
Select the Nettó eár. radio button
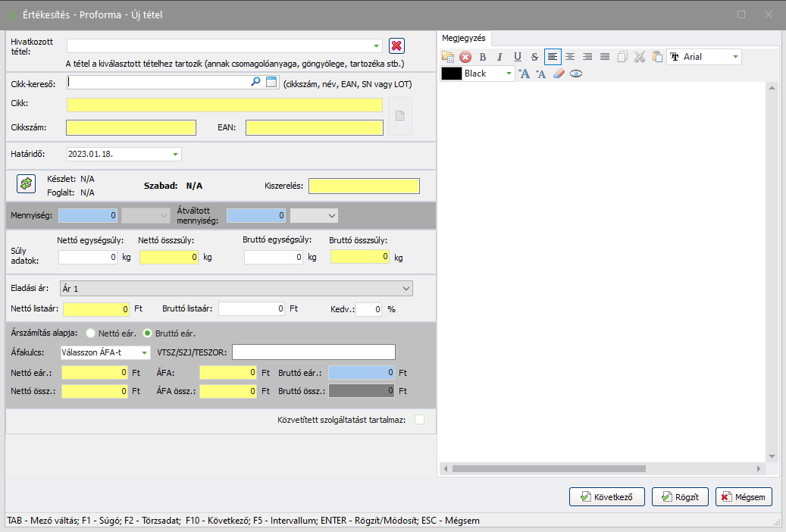click(91, 333)
